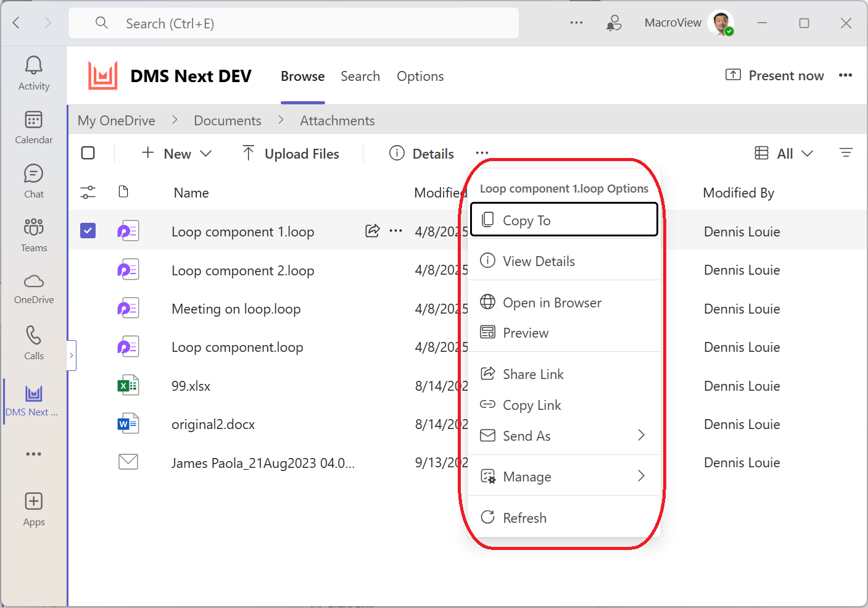Open the filter lines icon beside All
Viewport: 868px width, 608px height.
[846, 153]
